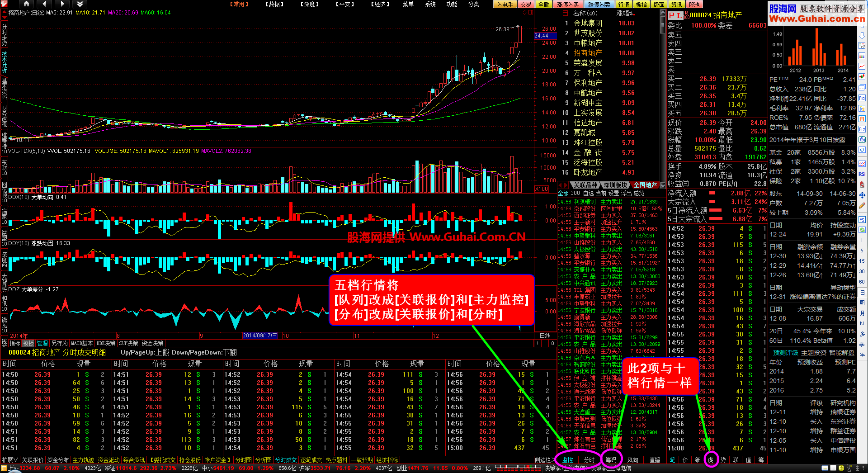Switch to the 筹码 tab
868x473 pixels.
[x=611, y=460]
